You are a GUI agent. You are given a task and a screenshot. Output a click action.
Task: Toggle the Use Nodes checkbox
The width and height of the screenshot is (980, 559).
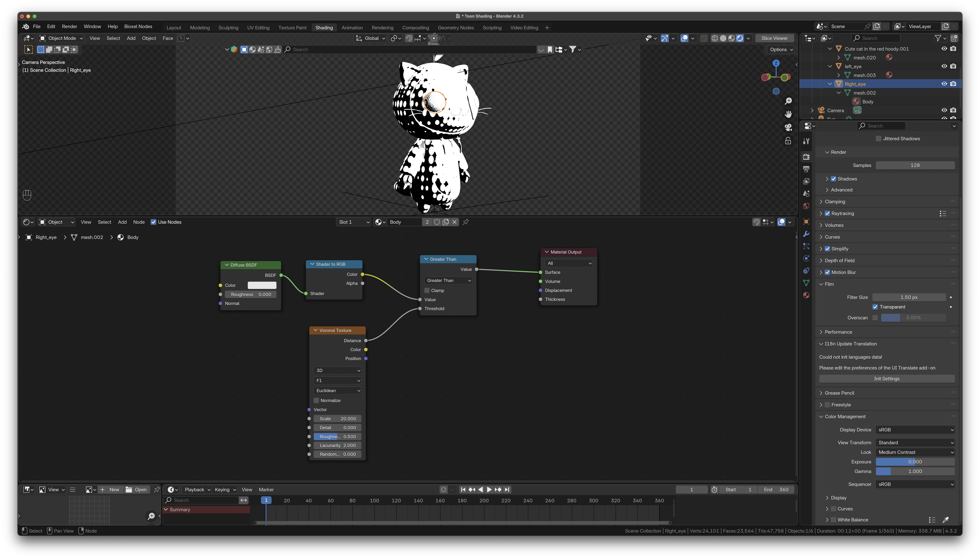click(153, 222)
